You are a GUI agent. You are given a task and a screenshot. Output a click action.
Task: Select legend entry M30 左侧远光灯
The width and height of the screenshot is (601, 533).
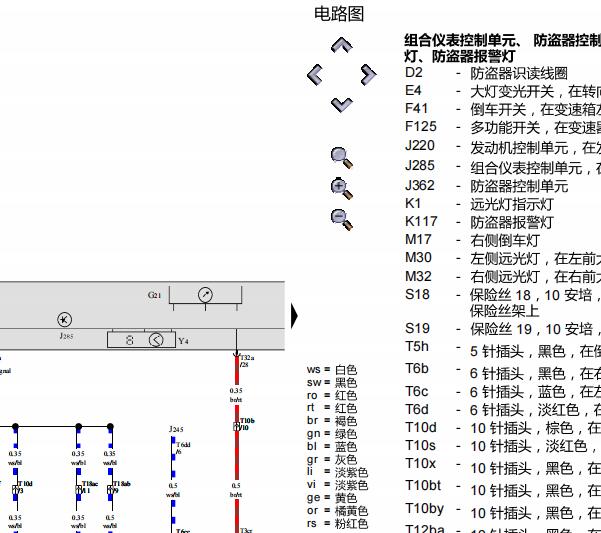503,258
